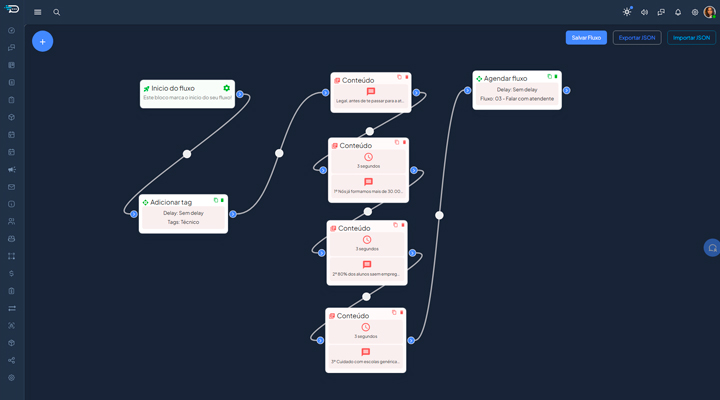Delete the '3º Cuidado com escolas' Conteúdo block
Image resolution: width=720 pixels, height=400 pixels.
(x=401, y=312)
